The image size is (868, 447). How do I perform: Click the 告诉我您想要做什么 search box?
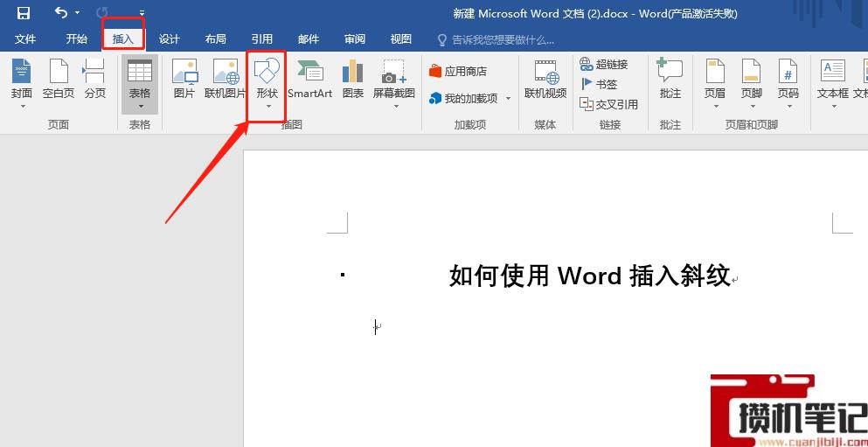(496, 40)
